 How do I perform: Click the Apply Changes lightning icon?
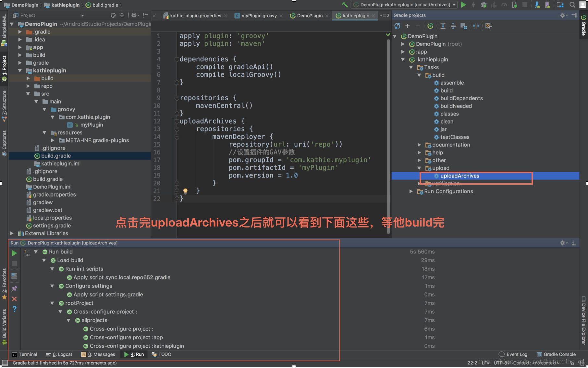(x=473, y=5)
